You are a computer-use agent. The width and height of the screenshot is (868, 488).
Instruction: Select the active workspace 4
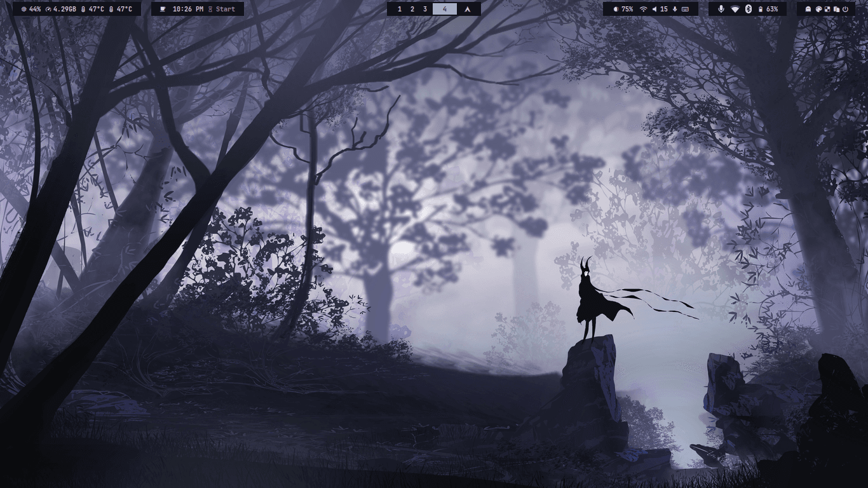point(445,9)
